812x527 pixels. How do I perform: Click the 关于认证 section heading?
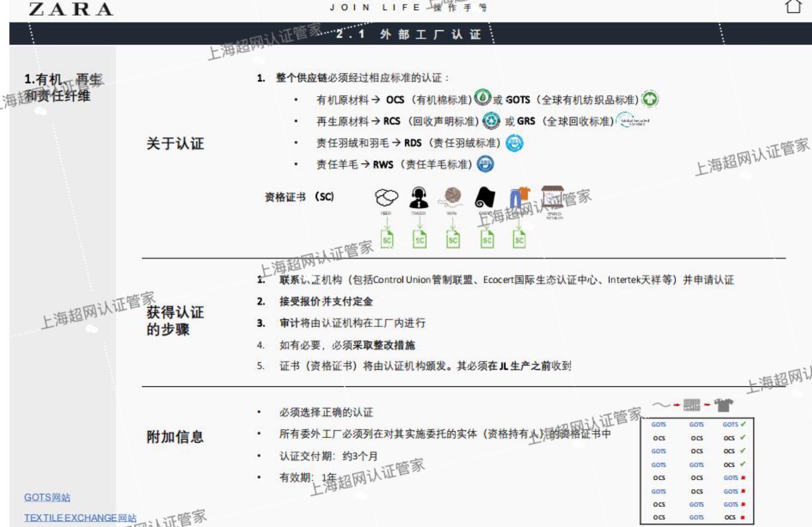(x=175, y=143)
